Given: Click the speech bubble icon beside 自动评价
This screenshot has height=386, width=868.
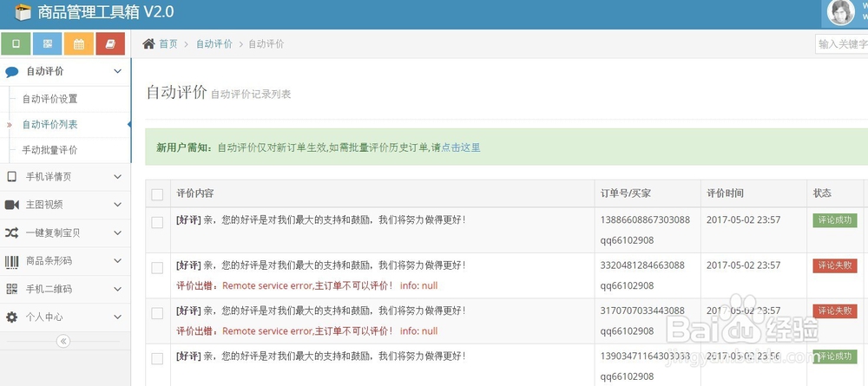Looking at the screenshot, I should coord(11,72).
